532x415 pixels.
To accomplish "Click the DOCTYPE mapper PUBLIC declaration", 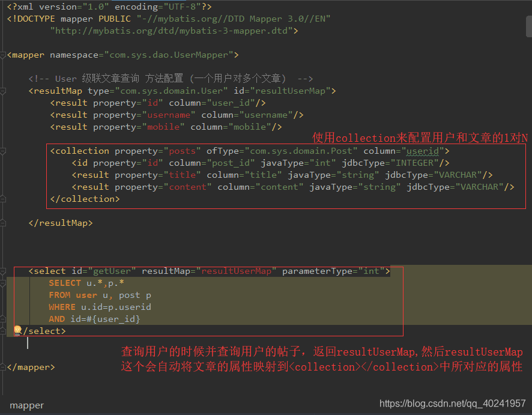I will [x=169, y=19].
